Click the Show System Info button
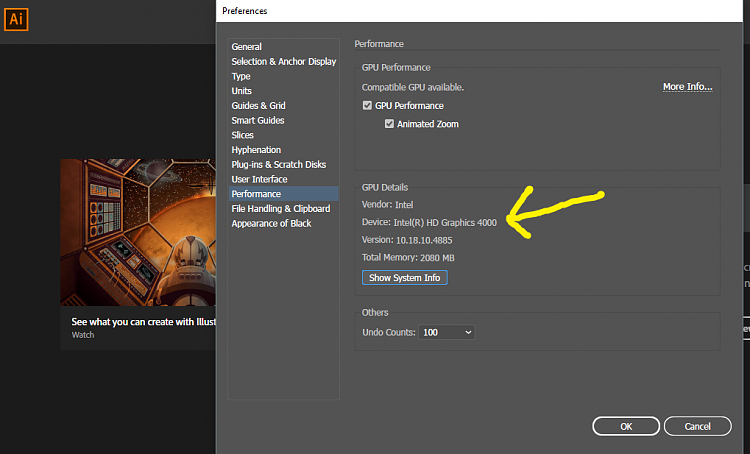Screen dimensions: 750x454 coord(405,277)
